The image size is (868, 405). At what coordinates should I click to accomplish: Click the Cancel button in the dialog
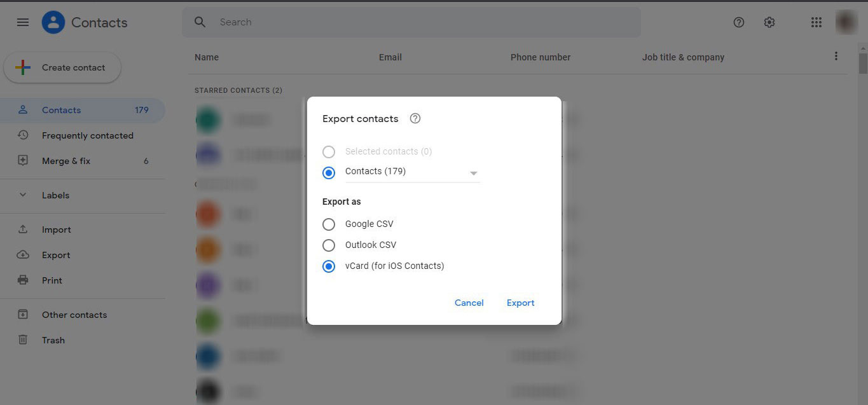click(469, 303)
